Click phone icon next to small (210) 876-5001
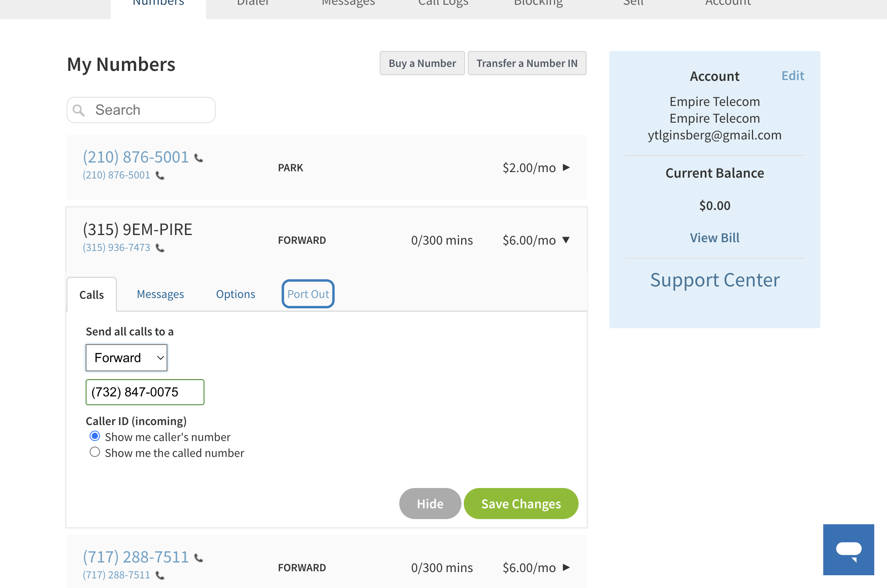The width and height of the screenshot is (887, 588). tap(160, 175)
